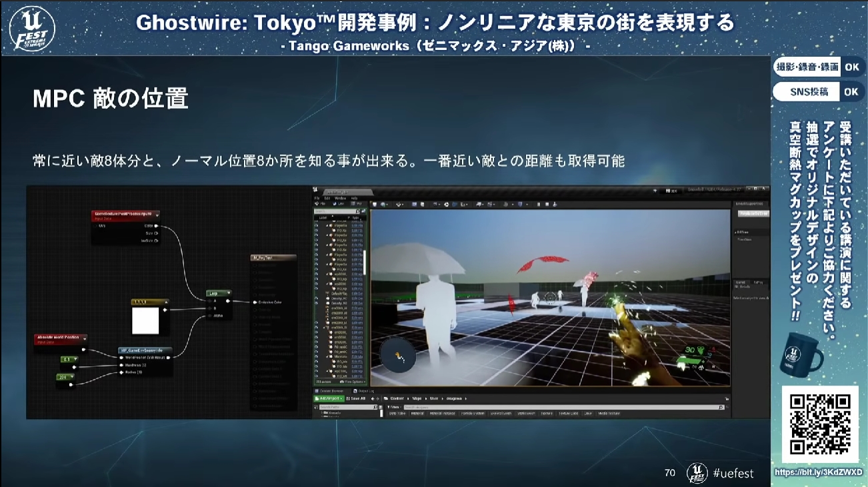The image size is (868, 487).
Task: Expand the 200 constant node chevron
Action: tap(72, 377)
